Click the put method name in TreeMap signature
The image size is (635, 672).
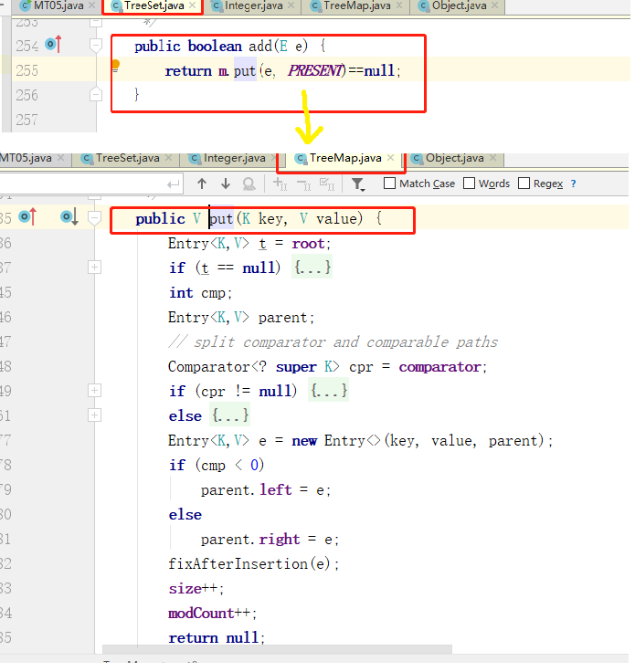[221, 219]
